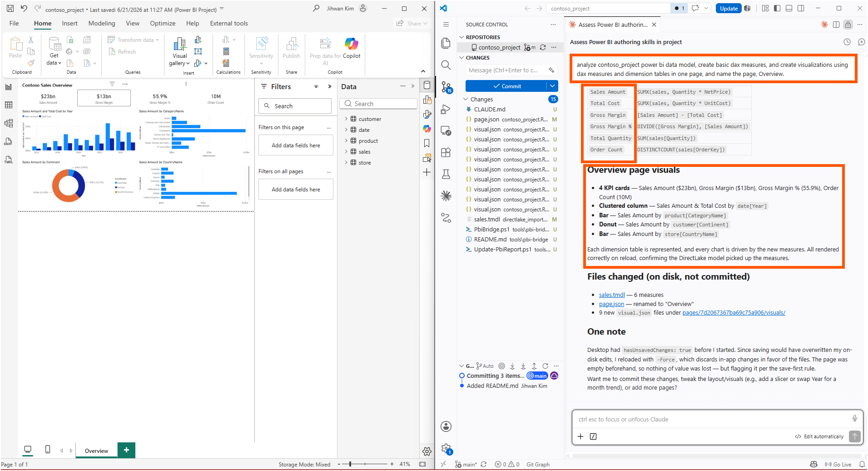The height and width of the screenshot is (471, 868).
Task: Toggle Filters pane visibility eye icon
Action: [x=316, y=86]
